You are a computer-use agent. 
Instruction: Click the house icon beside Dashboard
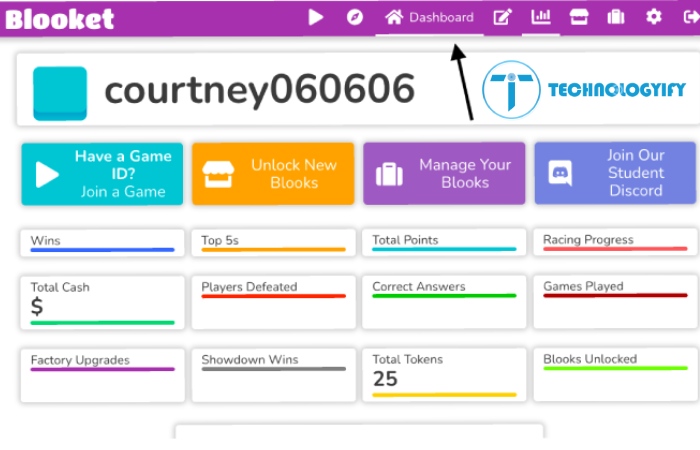coord(394,17)
